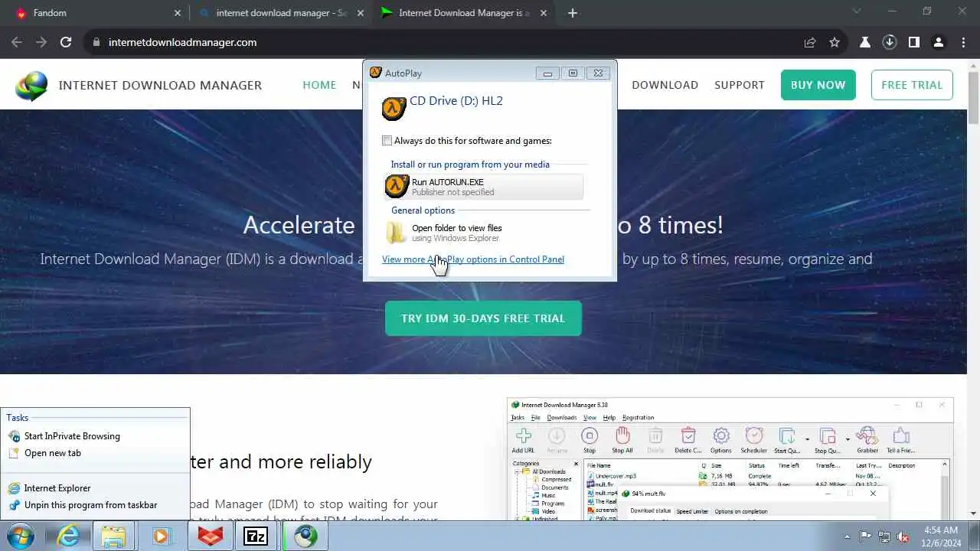
Task: Toggle the browser side panel icon
Action: pos(913,42)
